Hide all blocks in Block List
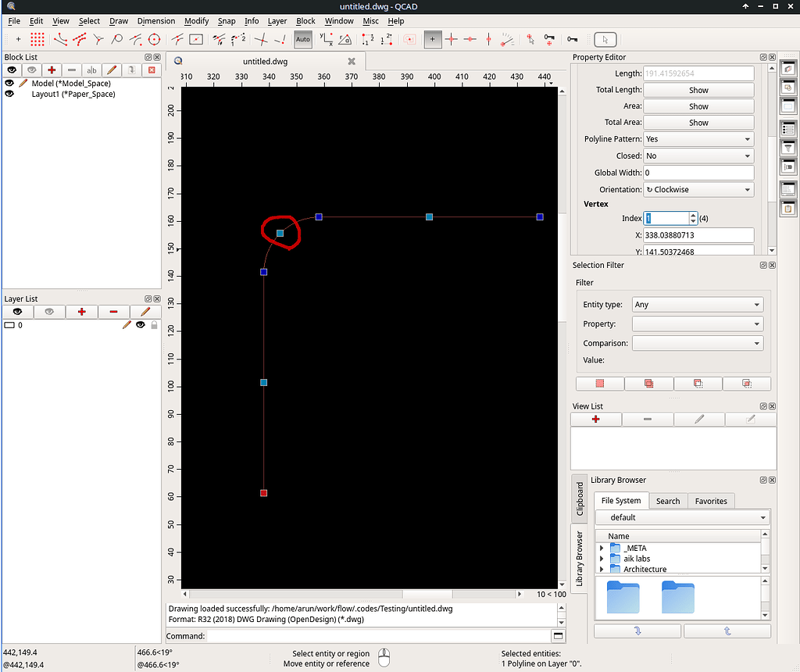Viewport: 800px width, 672px height. coord(31,70)
